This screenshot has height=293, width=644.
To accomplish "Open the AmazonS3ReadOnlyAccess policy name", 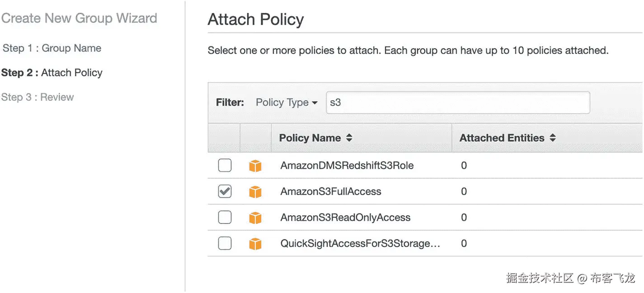I will pos(345,218).
